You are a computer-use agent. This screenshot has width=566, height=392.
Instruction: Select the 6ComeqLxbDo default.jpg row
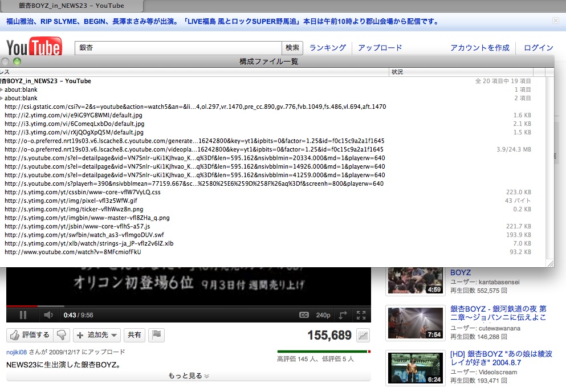tap(272, 124)
